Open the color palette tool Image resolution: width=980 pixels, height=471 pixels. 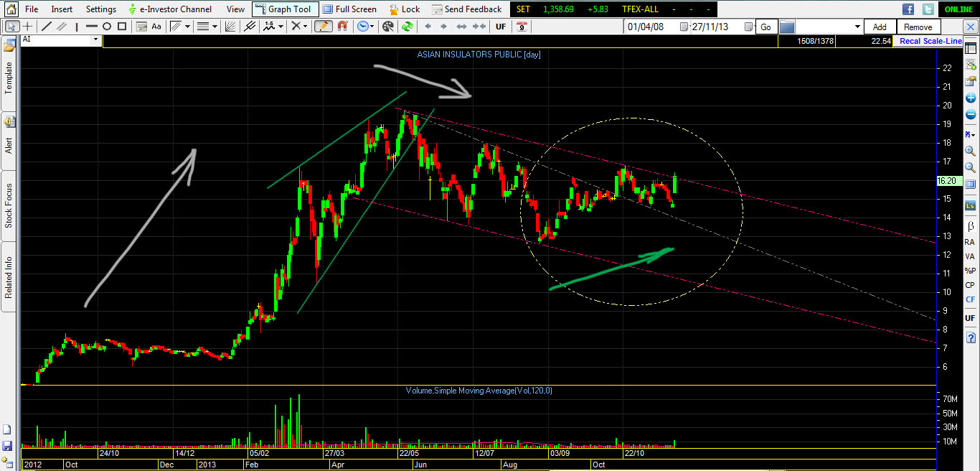tap(387, 26)
